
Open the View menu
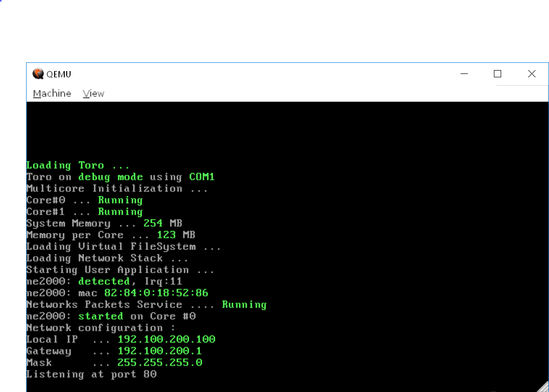[x=93, y=94]
